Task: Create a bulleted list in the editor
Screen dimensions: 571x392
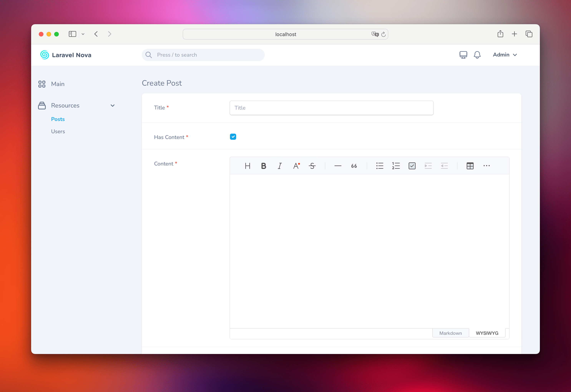Action: tap(379, 166)
